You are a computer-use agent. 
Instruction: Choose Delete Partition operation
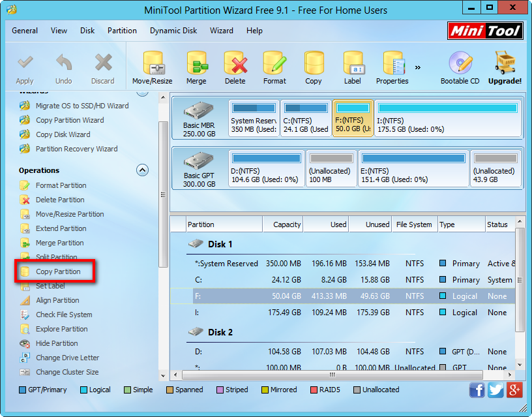click(52, 200)
